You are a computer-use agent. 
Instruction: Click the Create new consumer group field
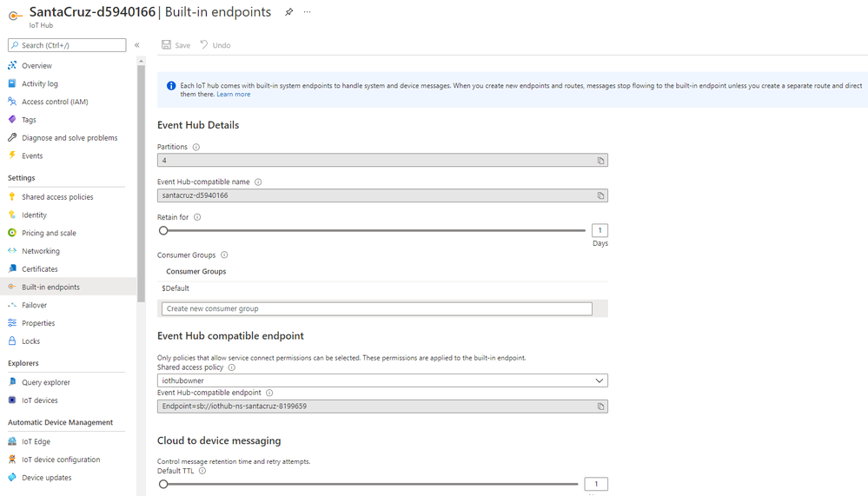click(376, 308)
